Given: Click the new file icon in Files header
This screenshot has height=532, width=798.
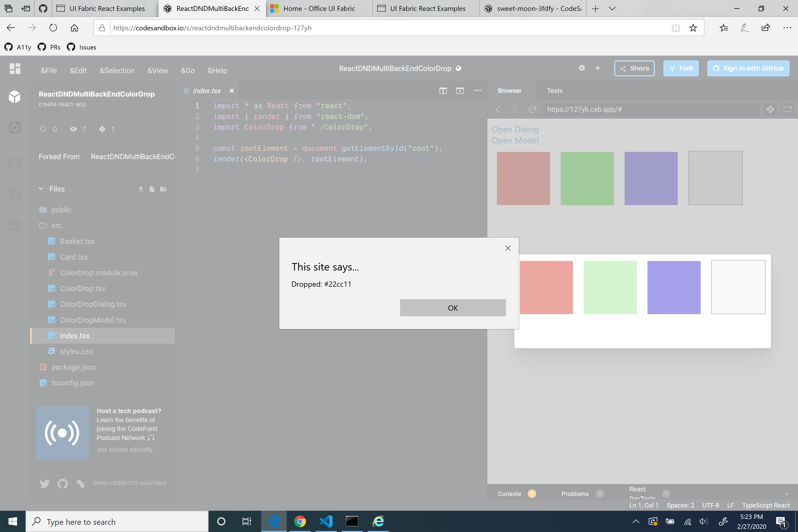Looking at the screenshot, I should 152,189.
